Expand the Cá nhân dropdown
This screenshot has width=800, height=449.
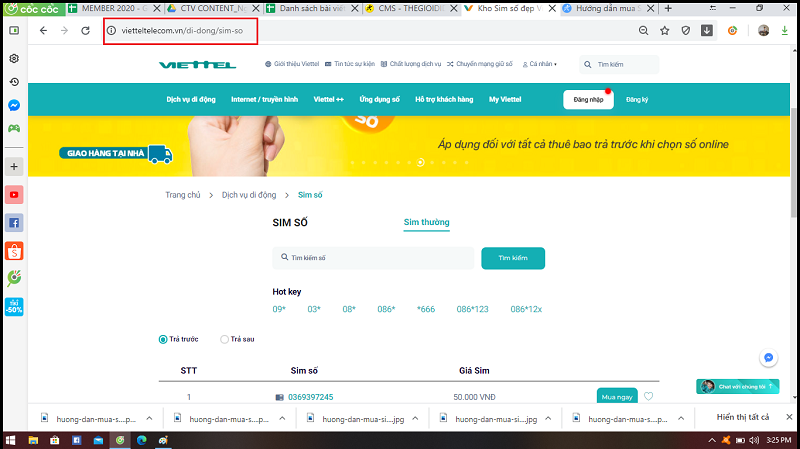540,64
